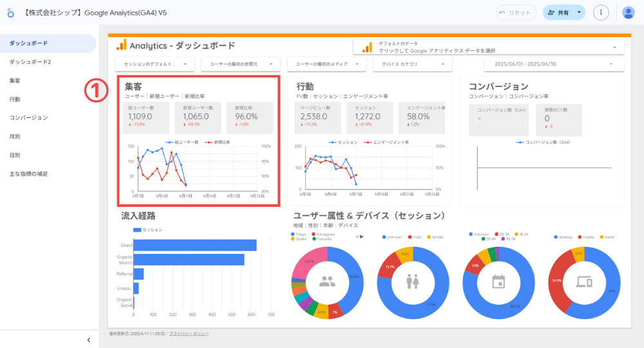
Task: Click the Direct bar in 流入経路 chart
Action: tap(195, 246)
